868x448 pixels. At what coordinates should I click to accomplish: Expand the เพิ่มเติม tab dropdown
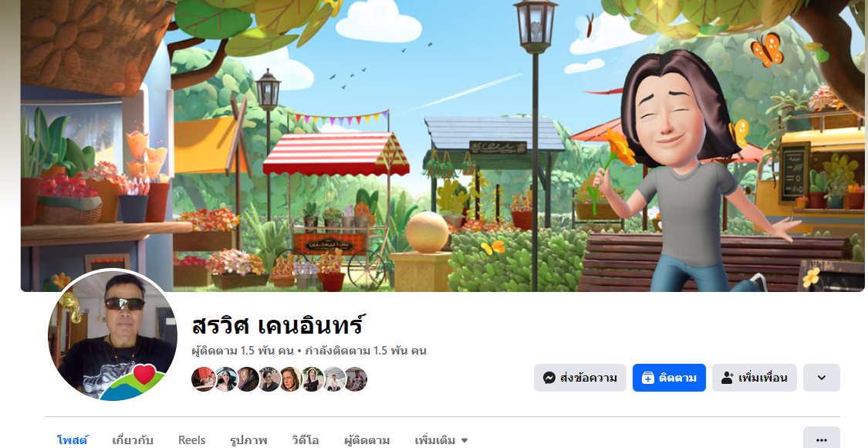[x=441, y=440]
